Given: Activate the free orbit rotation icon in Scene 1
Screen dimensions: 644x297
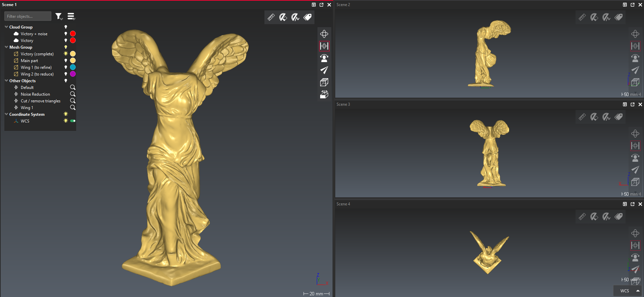Looking at the screenshot, I should pos(324,34).
